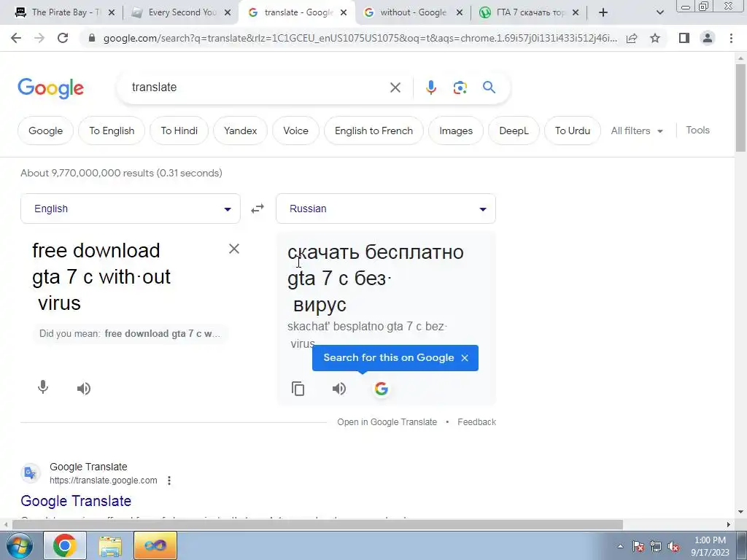747x560 pixels.
Task: Switch to the 'without - Google' tab
Action: pyautogui.click(x=413, y=12)
